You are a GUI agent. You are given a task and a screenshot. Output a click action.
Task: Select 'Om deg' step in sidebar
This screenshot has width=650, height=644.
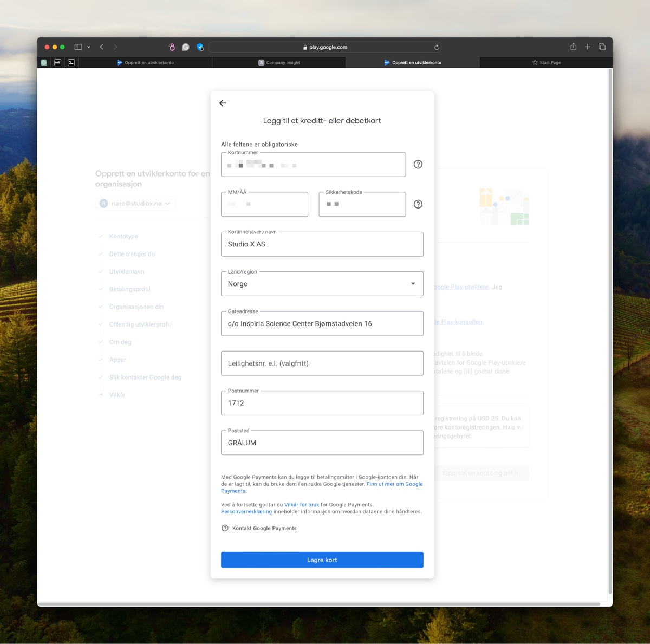tap(120, 342)
